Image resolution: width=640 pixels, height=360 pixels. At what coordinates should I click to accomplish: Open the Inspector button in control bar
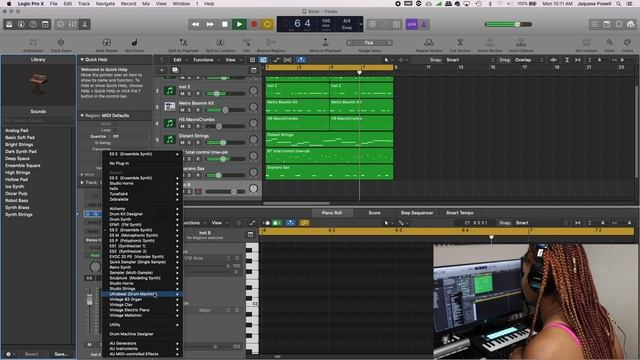(x=21, y=24)
